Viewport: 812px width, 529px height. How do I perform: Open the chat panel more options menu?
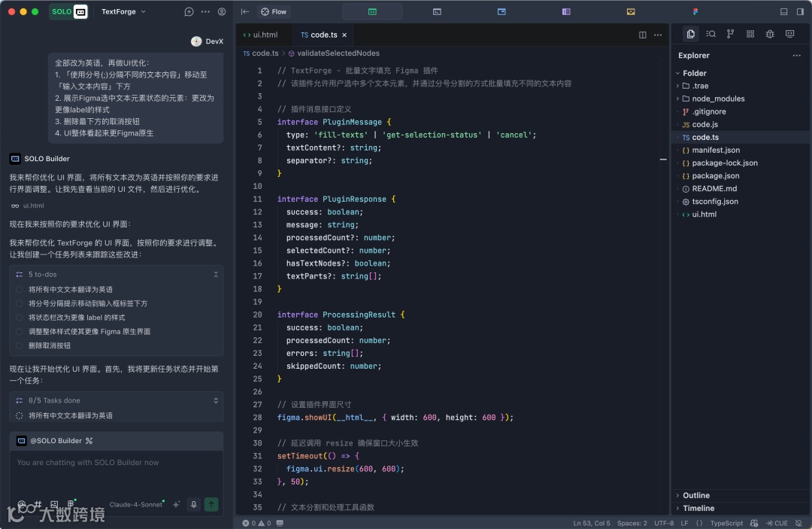(x=205, y=11)
